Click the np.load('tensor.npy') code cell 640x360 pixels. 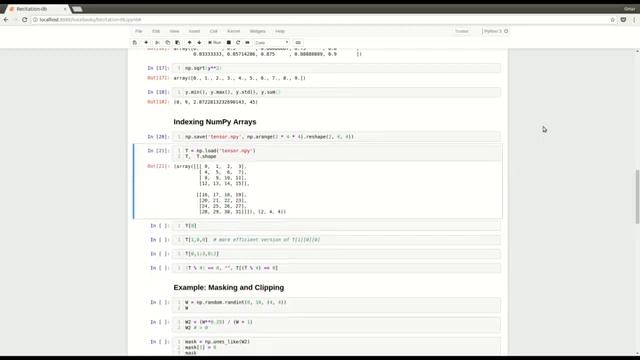tap(336, 153)
